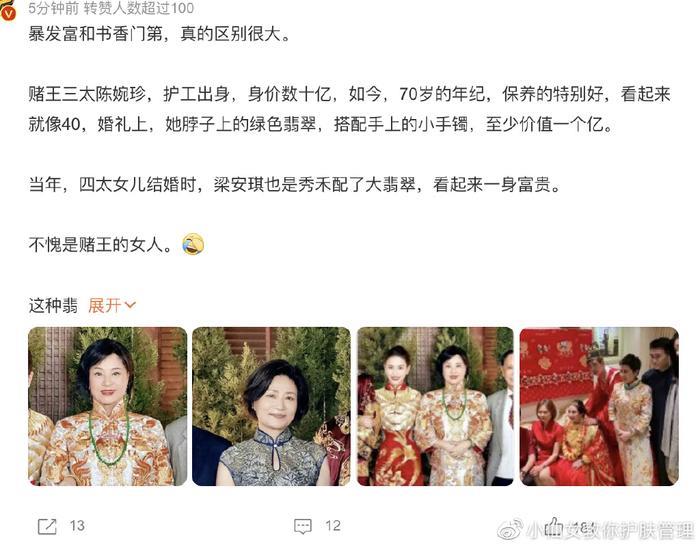This screenshot has height=547, width=700.
Task: Open fourth photo of red wedding room
Action: tap(599, 406)
